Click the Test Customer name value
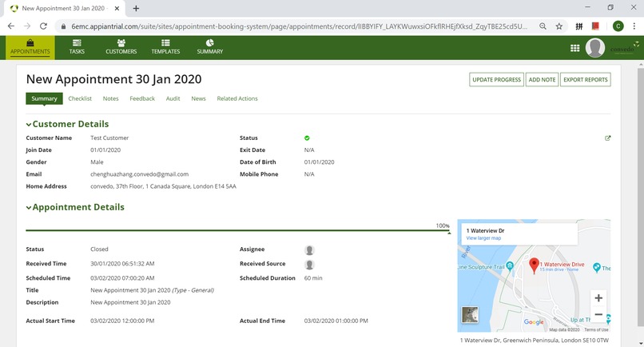Viewport: 644px width, 347px height. pos(109,138)
